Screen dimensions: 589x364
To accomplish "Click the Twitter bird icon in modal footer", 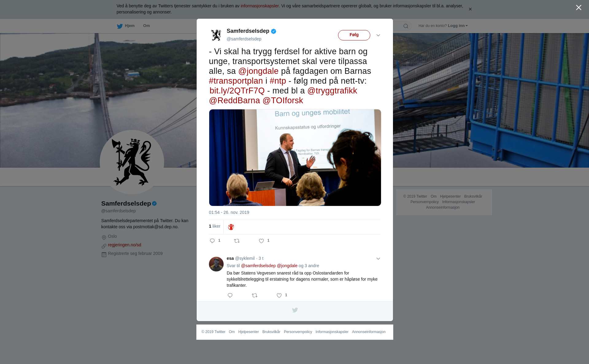I will [x=295, y=310].
